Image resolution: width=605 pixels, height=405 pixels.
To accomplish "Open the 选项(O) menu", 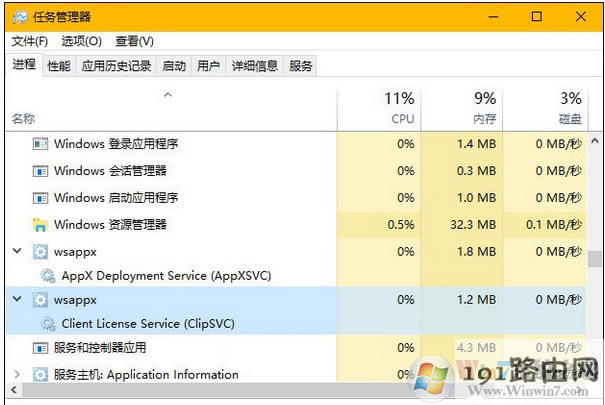I will coord(81,41).
